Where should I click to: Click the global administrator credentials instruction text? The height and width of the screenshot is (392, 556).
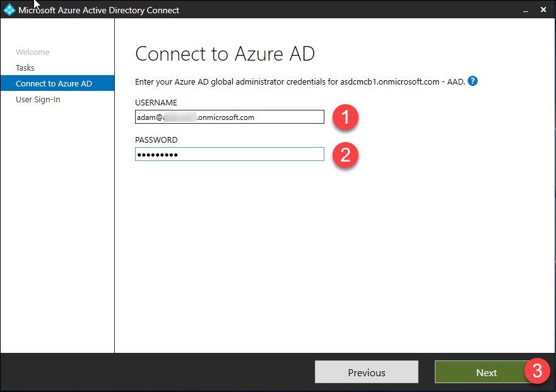click(x=300, y=82)
